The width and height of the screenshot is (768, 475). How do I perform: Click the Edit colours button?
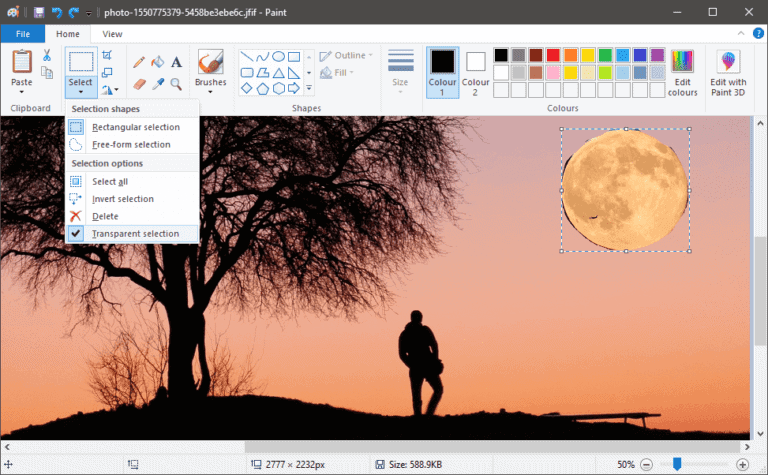(x=682, y=72)
